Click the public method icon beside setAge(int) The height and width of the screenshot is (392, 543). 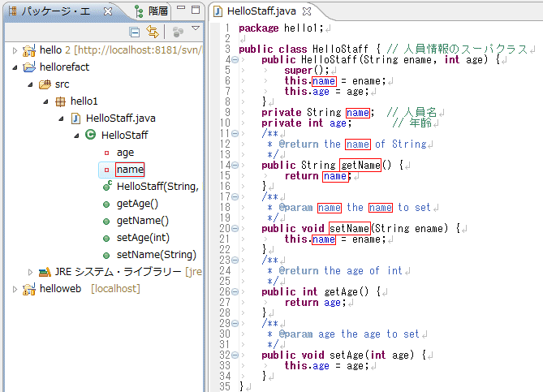pos(106,239)
